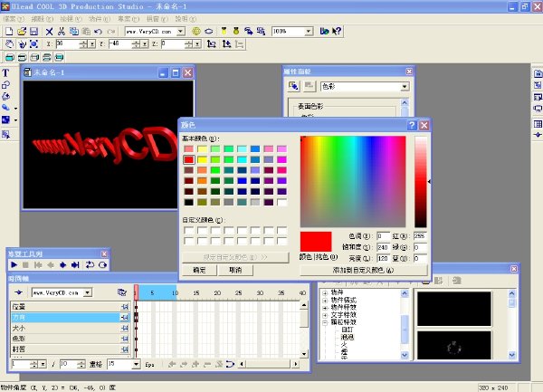
Task: Click the scissors Cut icon
Action: click(x=62, y=32)
